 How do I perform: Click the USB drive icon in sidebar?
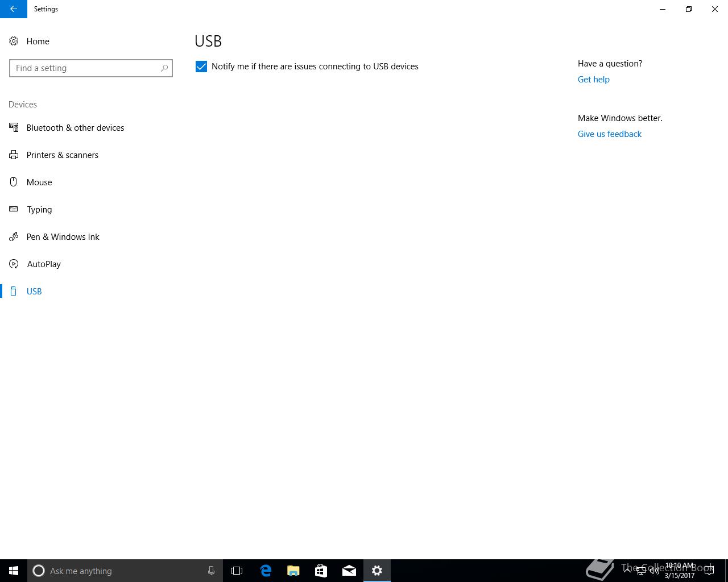tap(14, 291)
